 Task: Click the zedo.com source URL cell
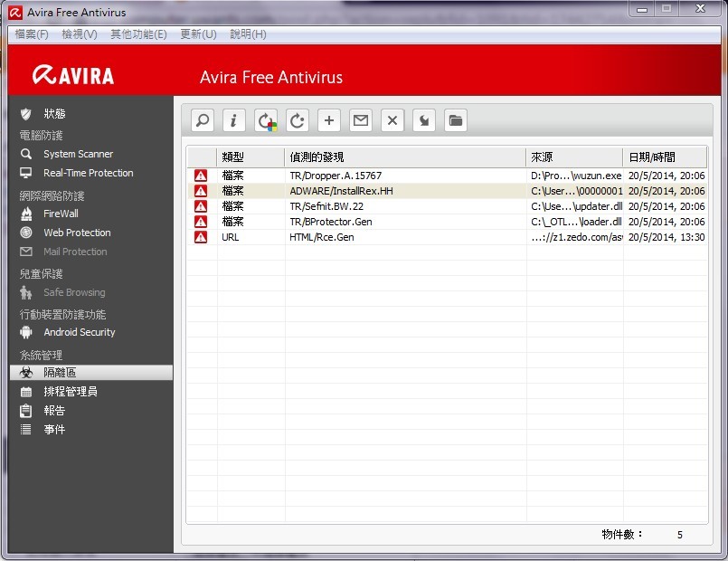(x=576, y=237)
